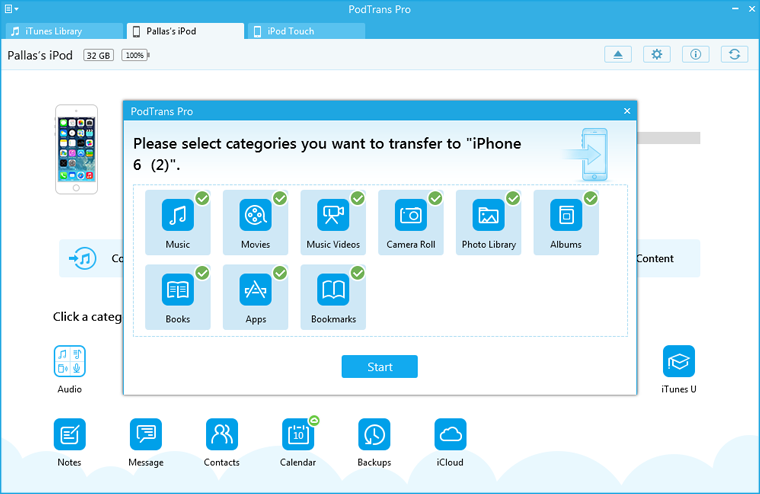
Task: Click the eject device button
Action: click(x=618, y=54)
